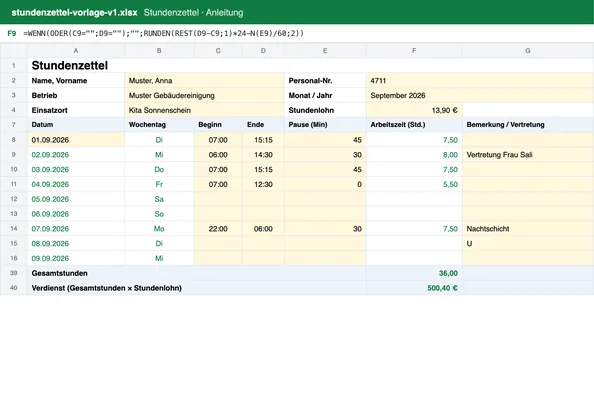Click the total hours cell 36,00
The width and height of the screenshot is (594, 420).
click(414, 273)
